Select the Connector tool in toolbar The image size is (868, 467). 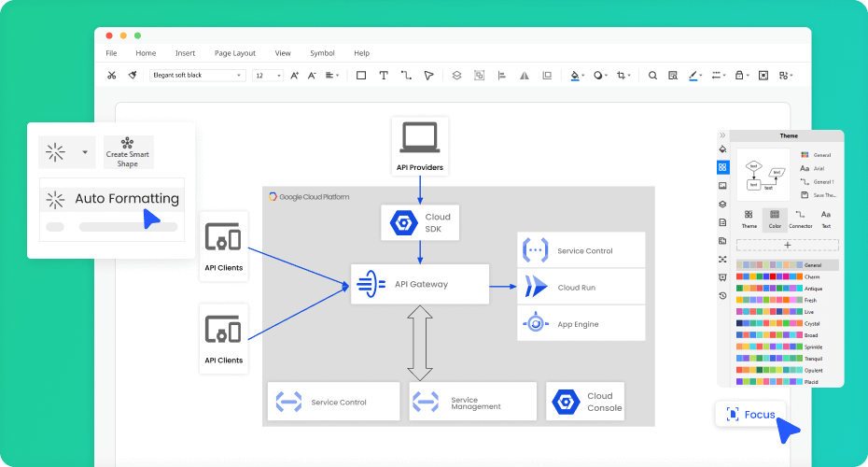(x=406, y=76)
